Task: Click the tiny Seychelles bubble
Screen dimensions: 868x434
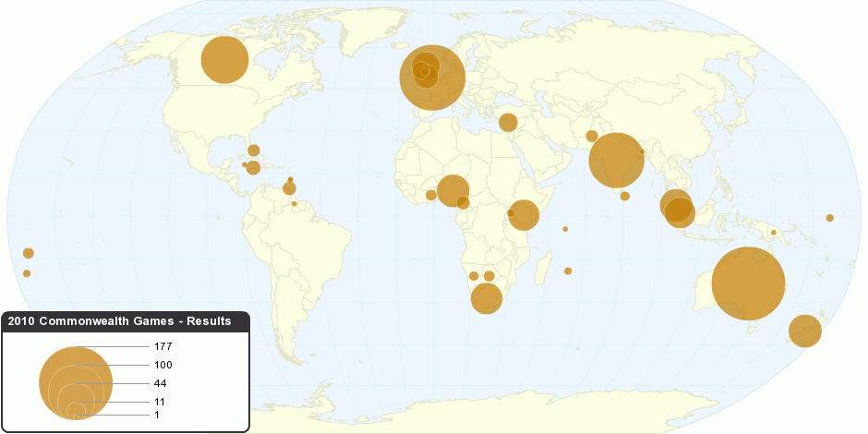Action: pyautogui.click(x=565, y=229)
